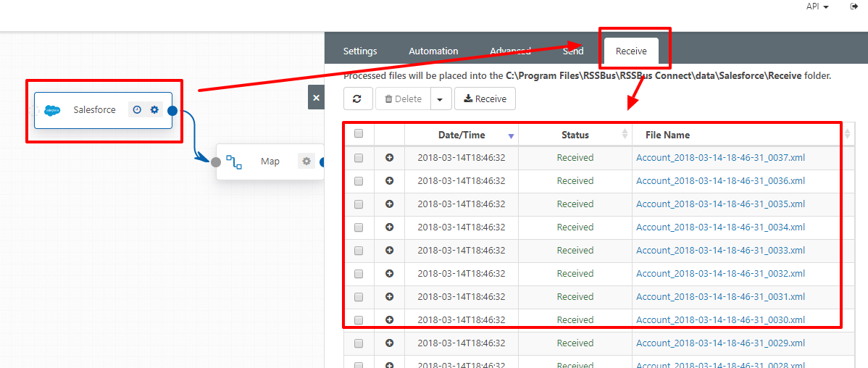Check the box for Account file 0029
The width and height of the screenshot is (868, 368).
[358, 343]
